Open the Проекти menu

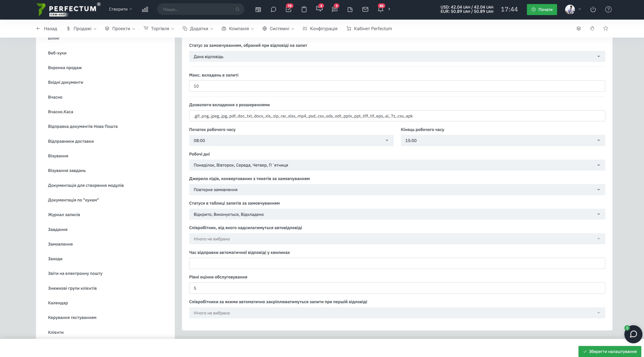120,29
